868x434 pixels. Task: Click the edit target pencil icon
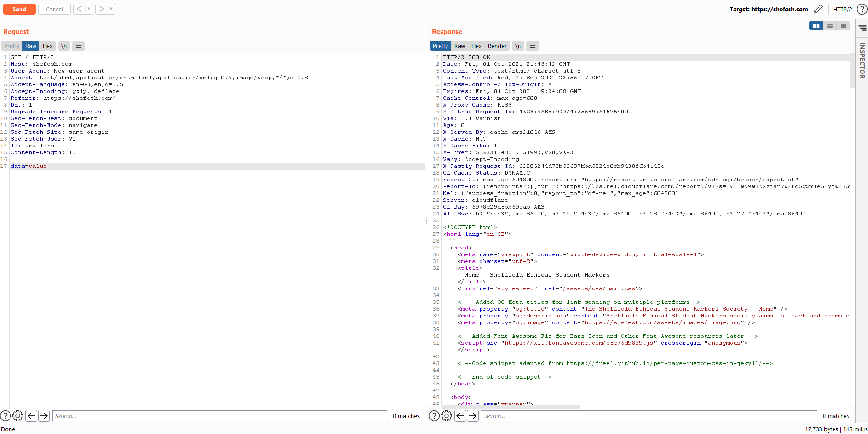pos(818,9)
